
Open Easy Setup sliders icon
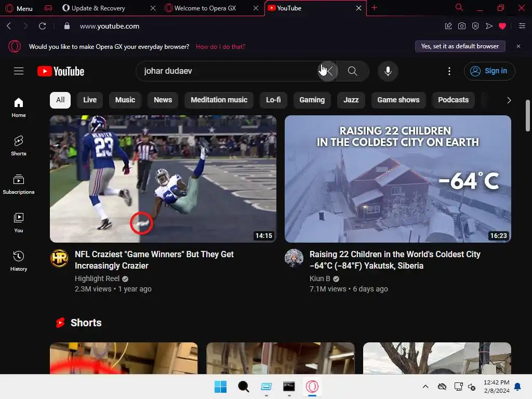(522, 26)
